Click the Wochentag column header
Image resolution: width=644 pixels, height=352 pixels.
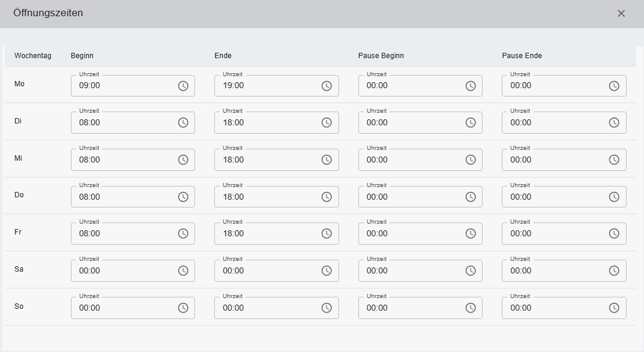[33, 56]
